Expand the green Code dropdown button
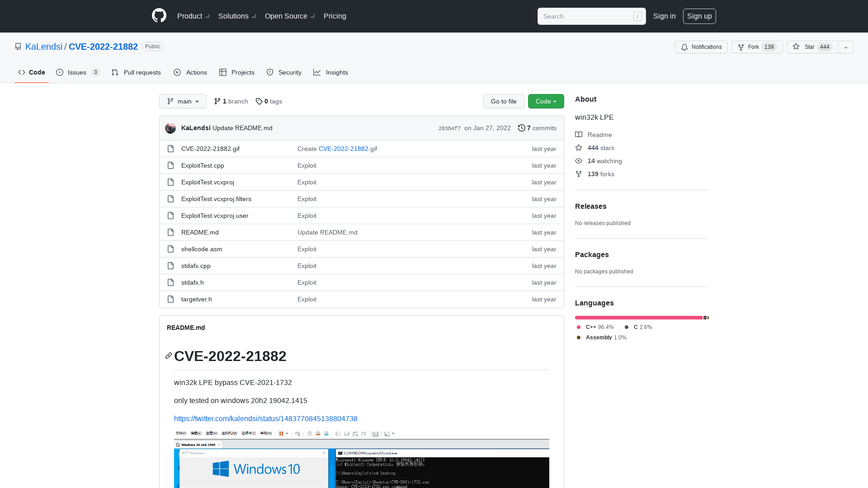This screenshot has width=868, height=488. 546,101
